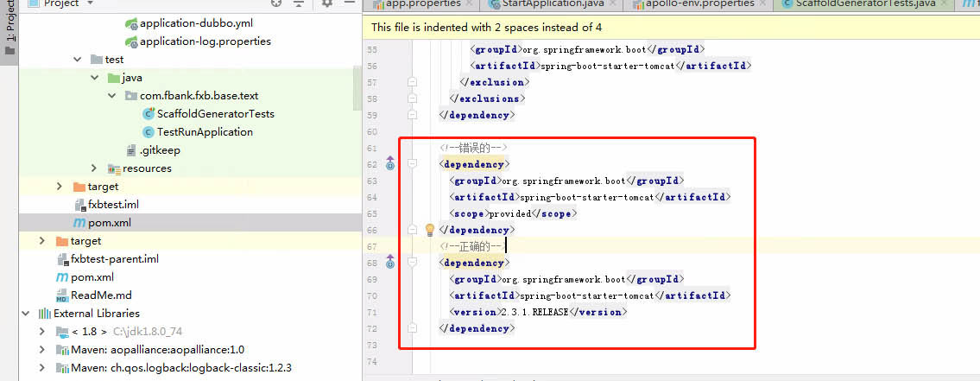Collapse the test folder
This screenshot has width=980, height=381.
tap(78, 60)
